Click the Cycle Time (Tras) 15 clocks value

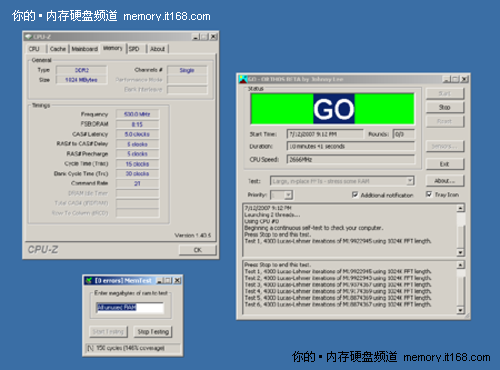(x=137, y=164)
